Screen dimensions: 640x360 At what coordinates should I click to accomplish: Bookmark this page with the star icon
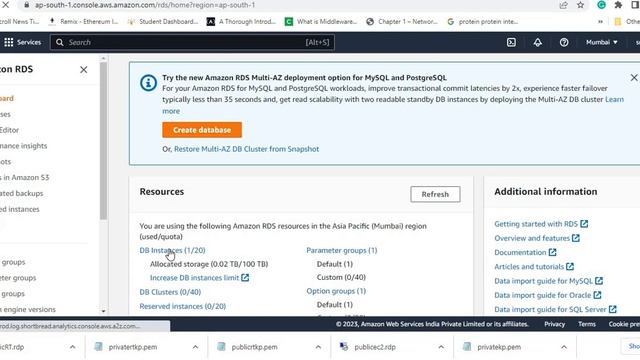click(x=580, y=5)
